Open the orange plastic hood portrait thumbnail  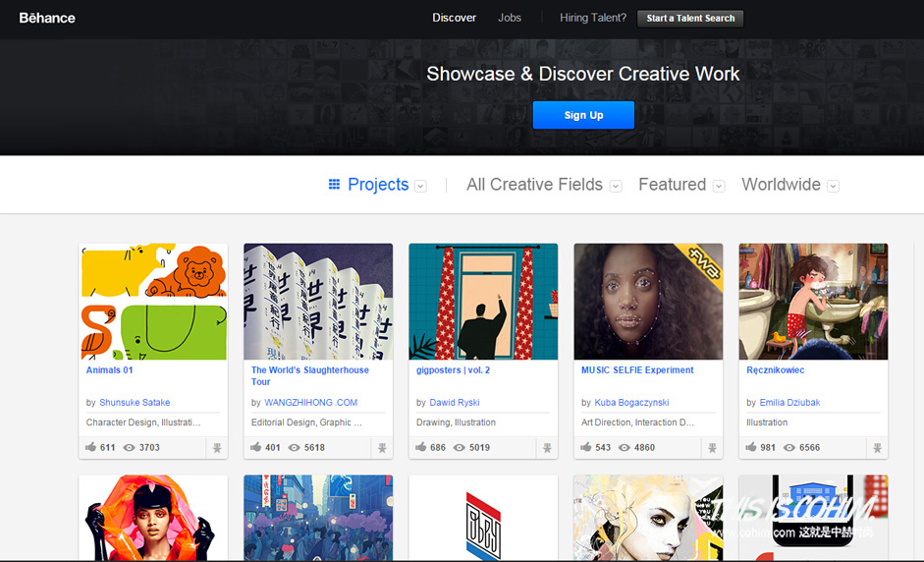tap(153, 518)
